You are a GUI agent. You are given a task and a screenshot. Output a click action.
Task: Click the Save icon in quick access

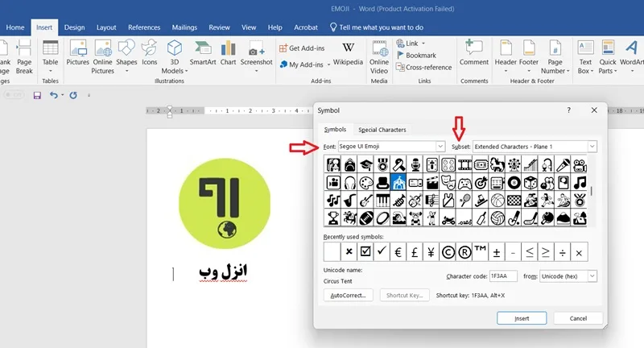37,95
